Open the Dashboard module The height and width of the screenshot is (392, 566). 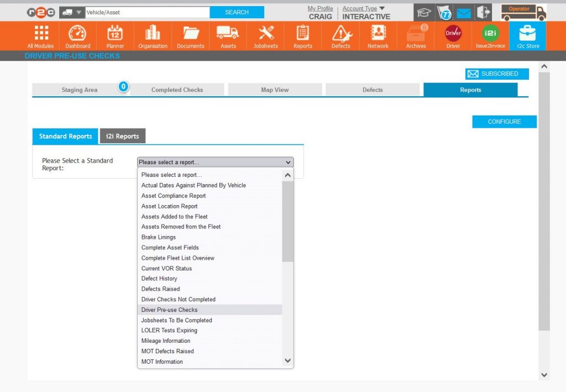[77, 35]
